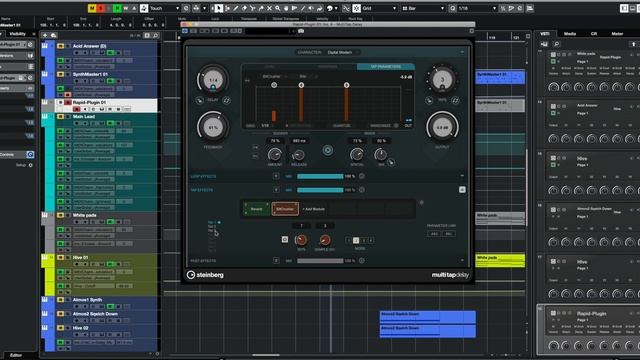Mute the White pads track
The image size is (640, 360).
point(60,215)
